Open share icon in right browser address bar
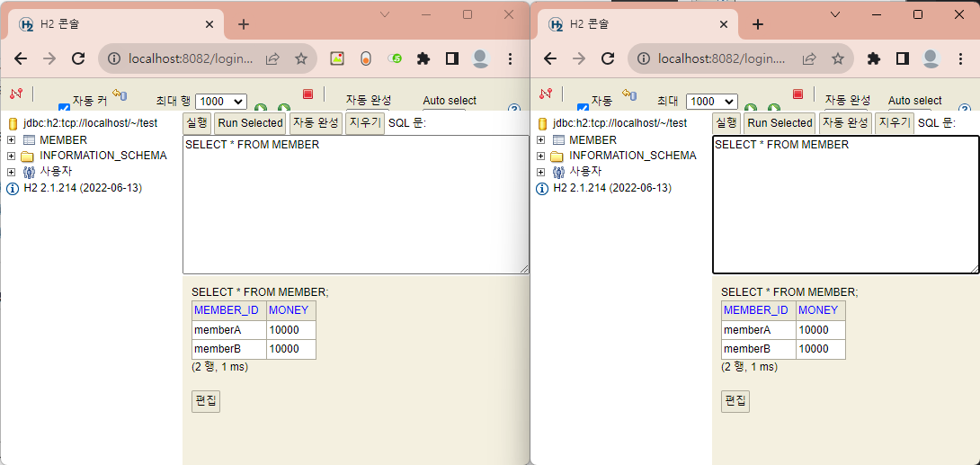This screenshot has width=980, height=465. coord(809,58)
